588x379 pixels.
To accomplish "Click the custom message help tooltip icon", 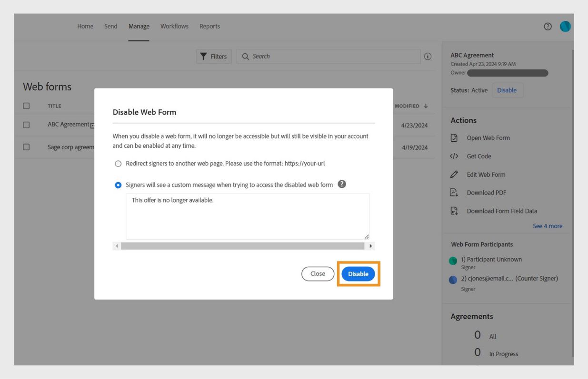I will pos(341,185).
